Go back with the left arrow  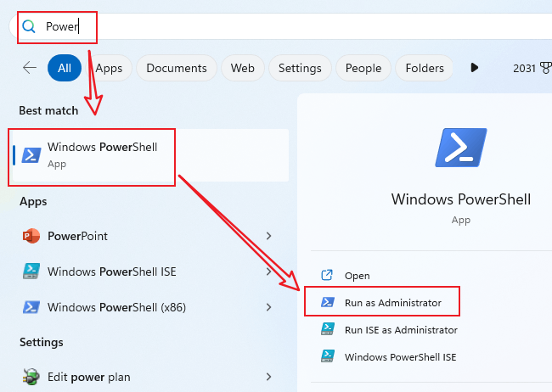(30, 68)
